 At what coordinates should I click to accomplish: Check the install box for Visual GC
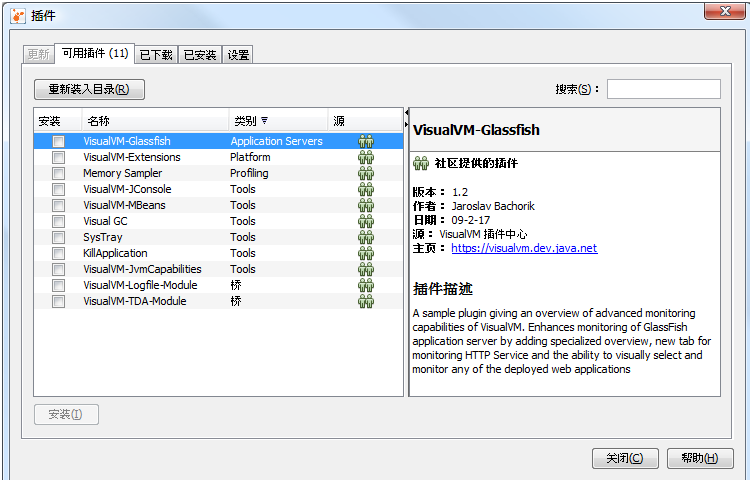coord(58,221)
